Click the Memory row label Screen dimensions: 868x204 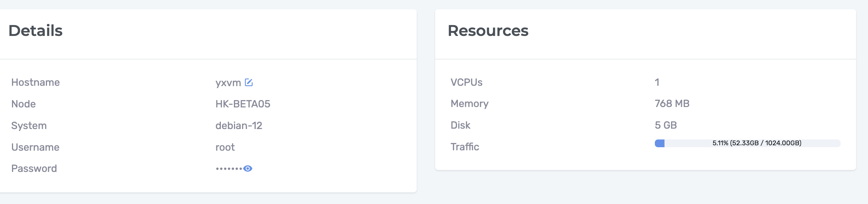[x=469, y=104]
